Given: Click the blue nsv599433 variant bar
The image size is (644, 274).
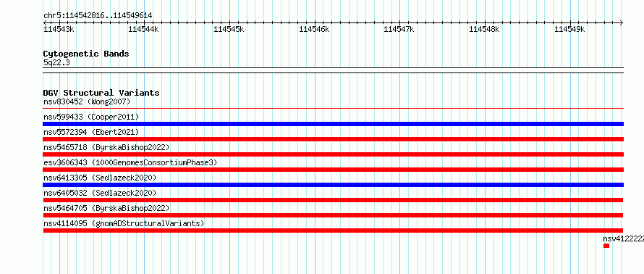Looking at the screenshot, I should click(x=333, y=124).
